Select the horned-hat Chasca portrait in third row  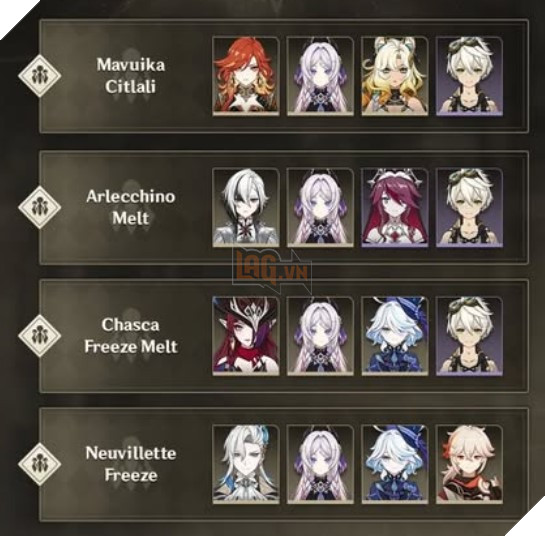point(246,336)
